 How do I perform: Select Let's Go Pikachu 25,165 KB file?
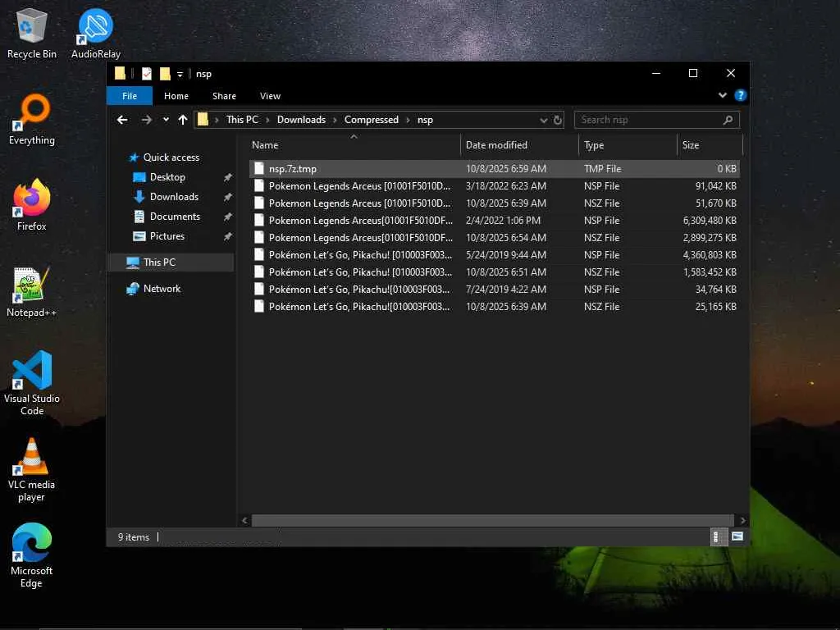pos(495,307)
